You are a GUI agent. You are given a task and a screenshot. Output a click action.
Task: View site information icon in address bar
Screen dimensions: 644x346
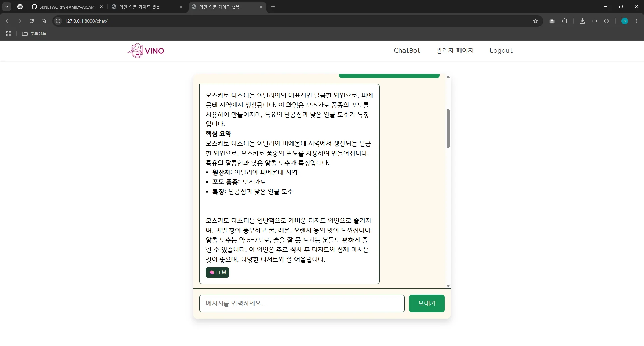pyautogui.click(x=58, y=21)
